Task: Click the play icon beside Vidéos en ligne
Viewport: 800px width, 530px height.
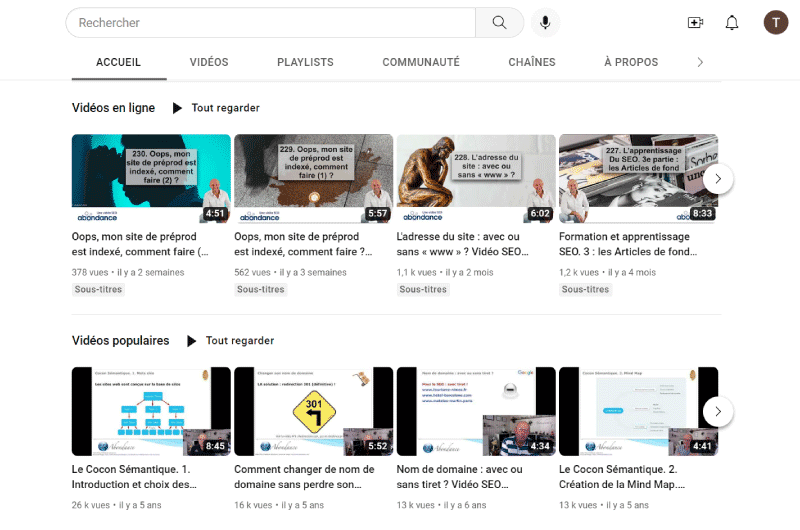Action: tap(177, 108)
